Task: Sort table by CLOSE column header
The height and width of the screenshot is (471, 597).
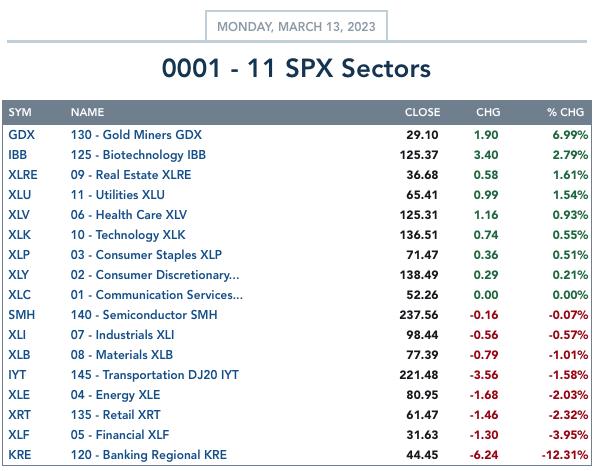Action: [422, 112]
